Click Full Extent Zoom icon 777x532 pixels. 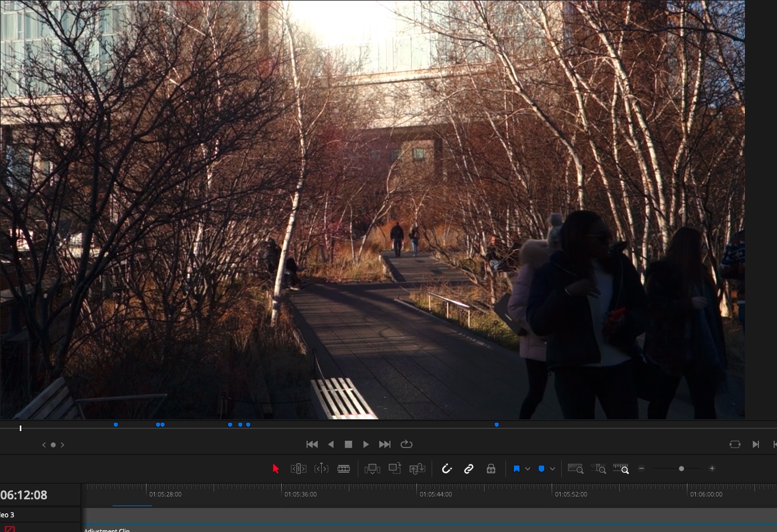[x=575, y=469]
